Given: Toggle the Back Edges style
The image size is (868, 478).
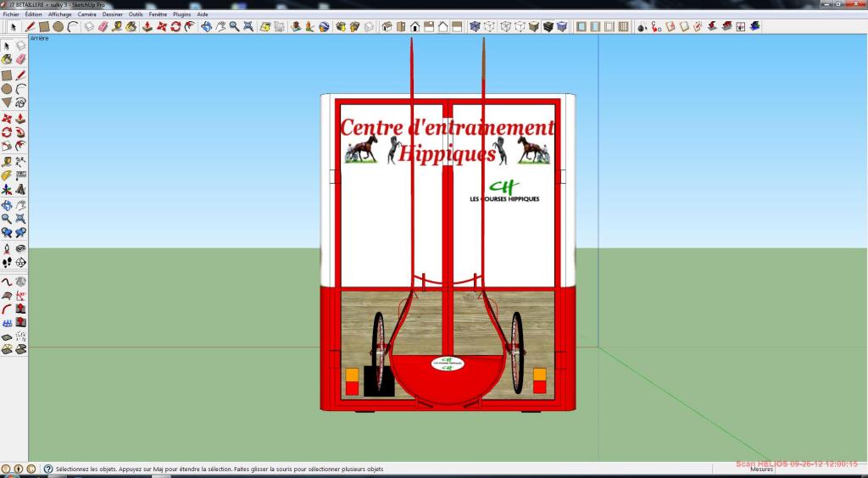Looking at the screenshot, I should [489, 26].
